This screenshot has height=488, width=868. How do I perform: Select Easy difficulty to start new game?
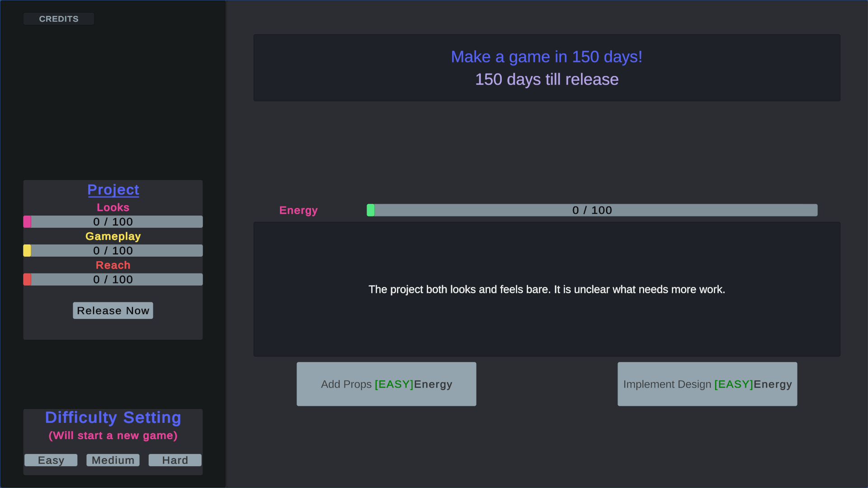point(51,460)
